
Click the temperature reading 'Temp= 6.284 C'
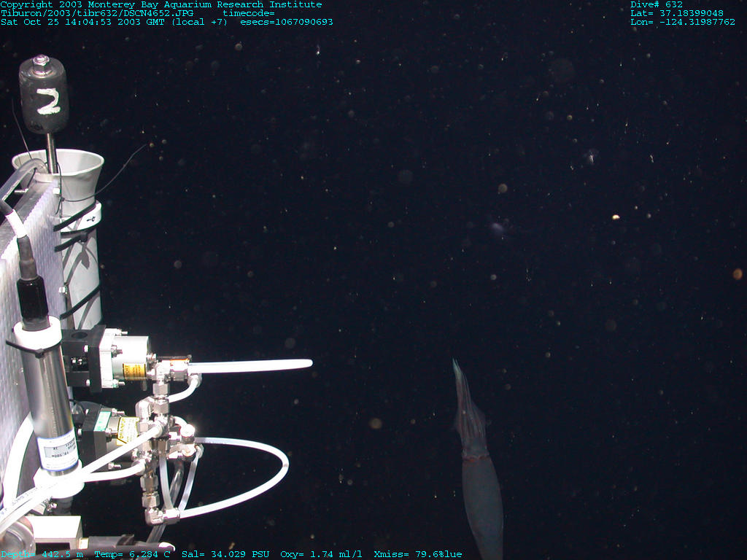tap(132, 554)
